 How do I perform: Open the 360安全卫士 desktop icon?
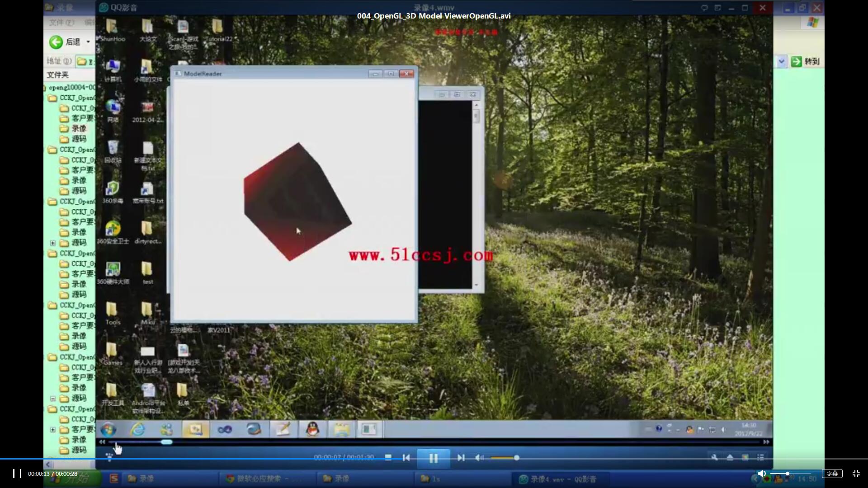113,233
